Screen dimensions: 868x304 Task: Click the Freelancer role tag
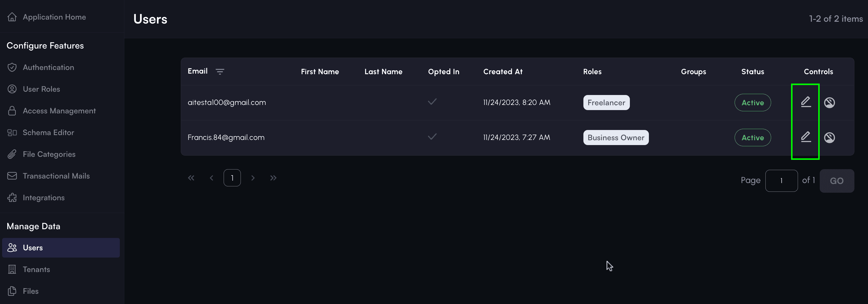tap(606, 102)
